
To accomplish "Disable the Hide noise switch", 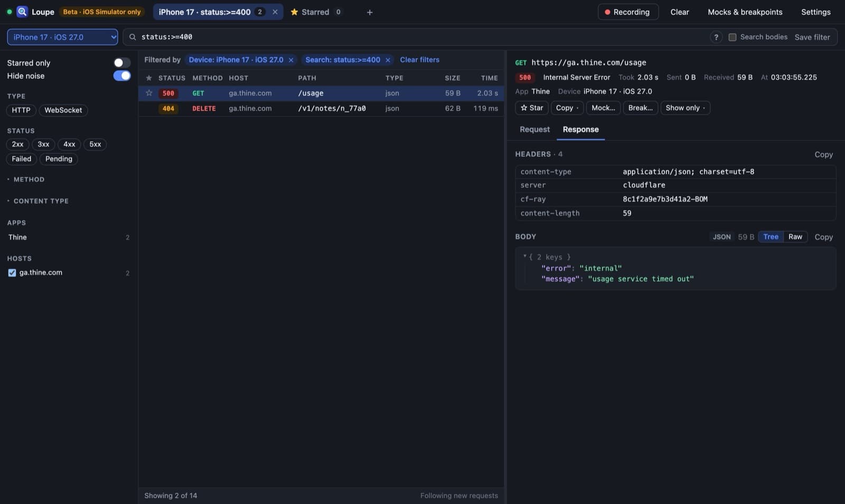I will (122, 76).
